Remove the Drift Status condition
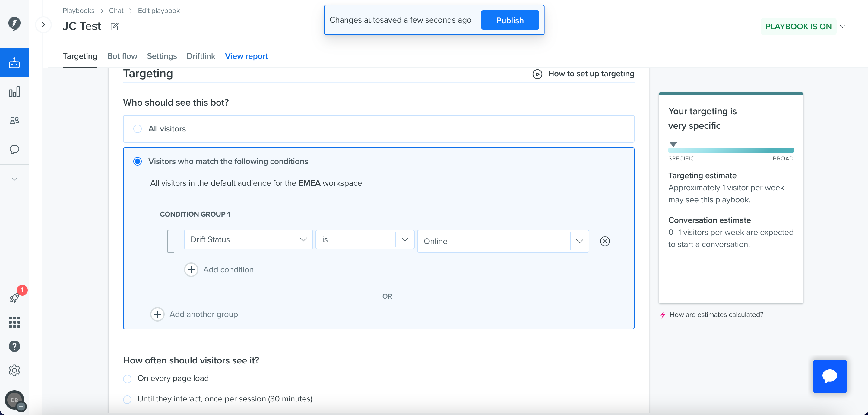 point(605,241)
